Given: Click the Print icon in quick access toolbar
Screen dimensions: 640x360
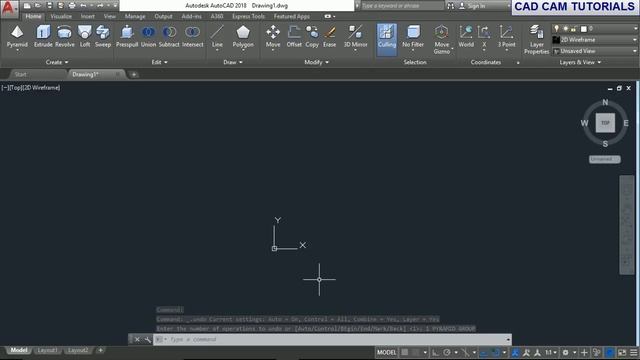Looking at the screenshot, I should [72, 6].
